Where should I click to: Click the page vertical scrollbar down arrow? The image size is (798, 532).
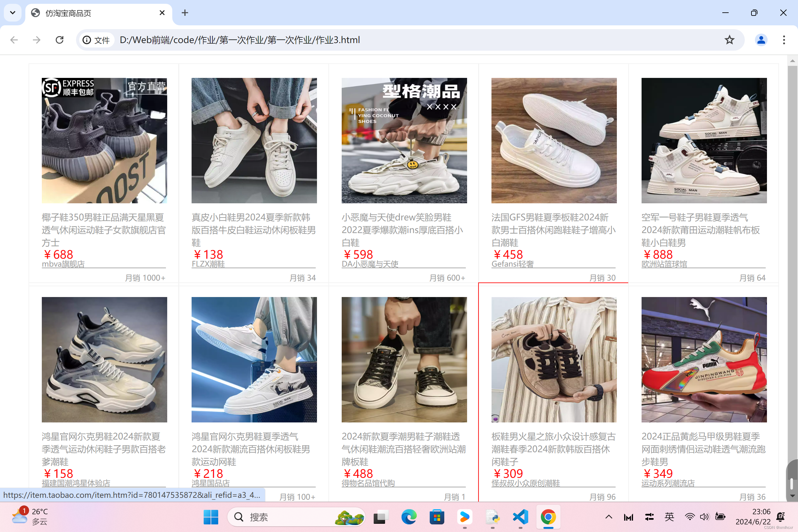[x=792, y=496]
